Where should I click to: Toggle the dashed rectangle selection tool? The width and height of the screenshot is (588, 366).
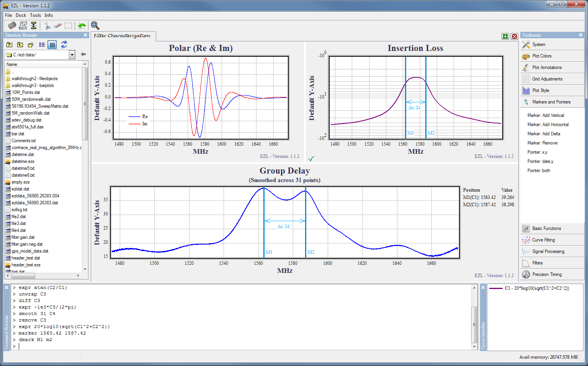[69, 26]
